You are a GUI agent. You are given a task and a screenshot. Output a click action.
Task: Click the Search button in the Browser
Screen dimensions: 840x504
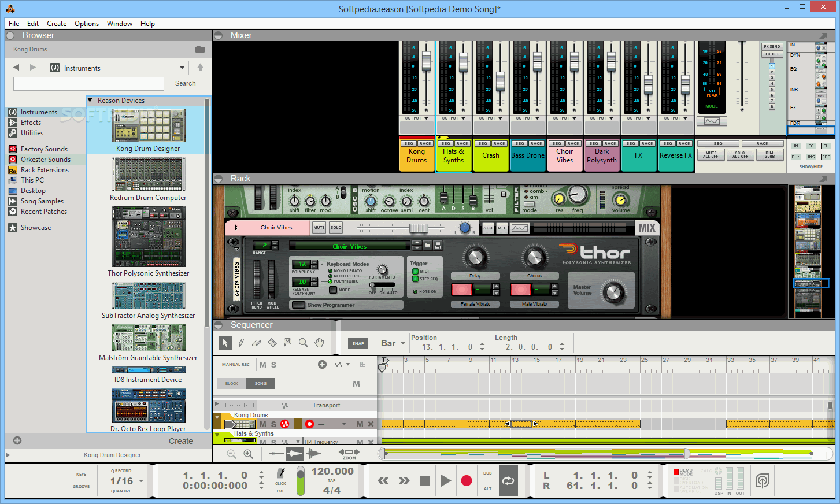[186, 83]
